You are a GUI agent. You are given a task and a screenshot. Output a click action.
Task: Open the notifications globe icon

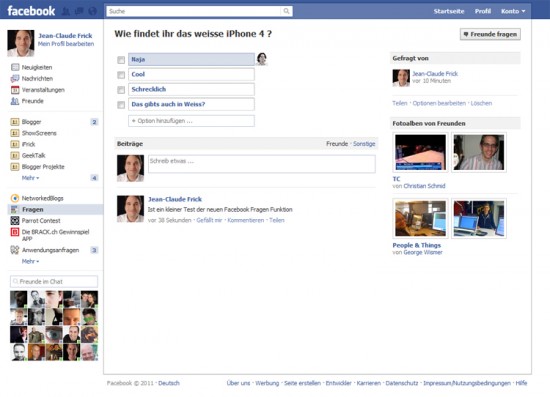tap(92, 11)
